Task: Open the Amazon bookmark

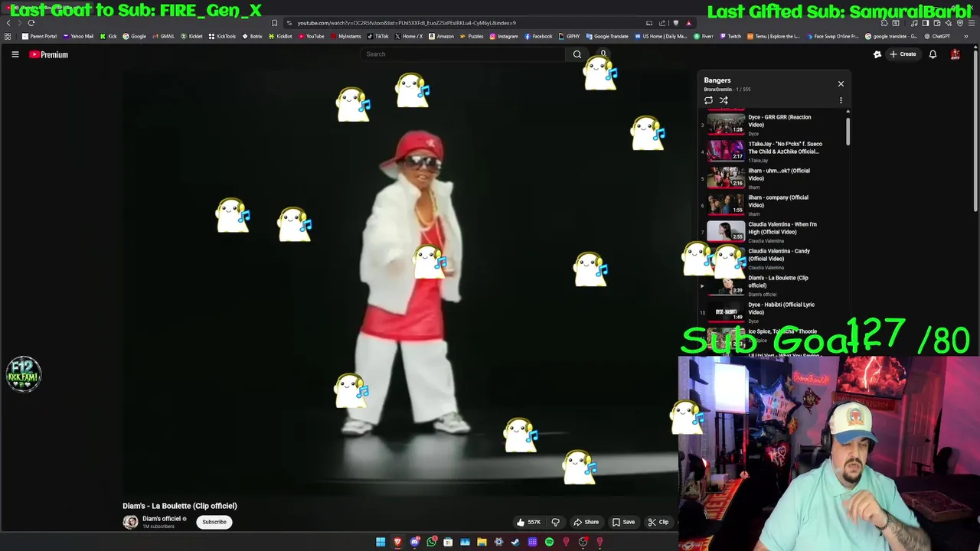Action: 442,36
